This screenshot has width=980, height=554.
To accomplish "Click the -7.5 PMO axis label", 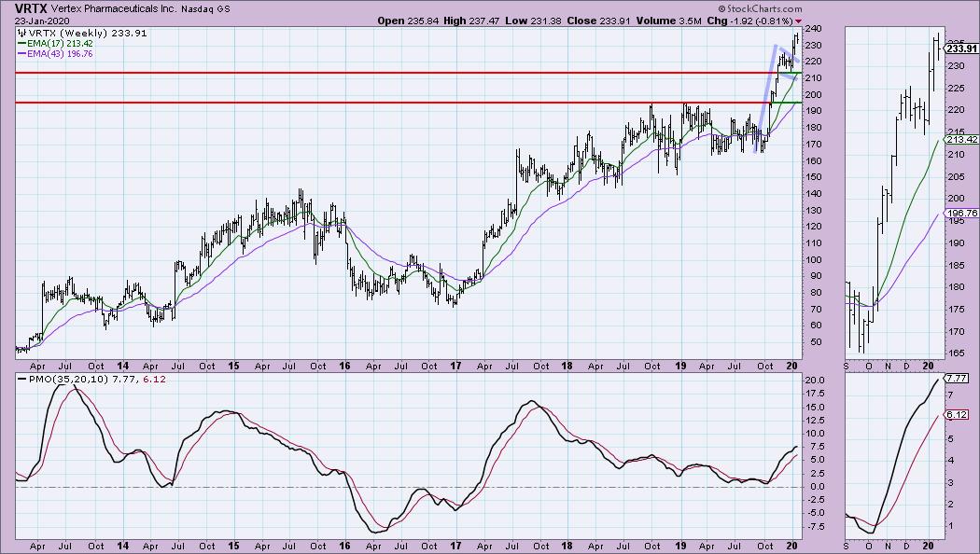I will tap(815, 527).
